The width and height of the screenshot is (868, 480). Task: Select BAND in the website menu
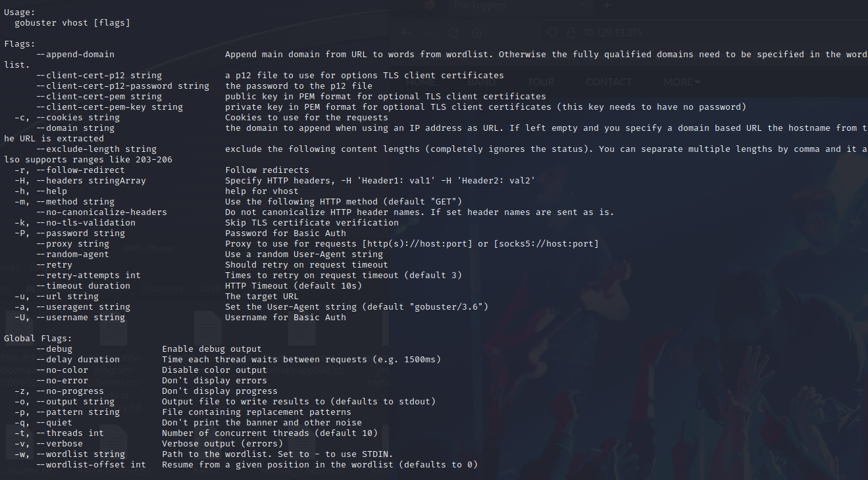(x=481, y=81)
